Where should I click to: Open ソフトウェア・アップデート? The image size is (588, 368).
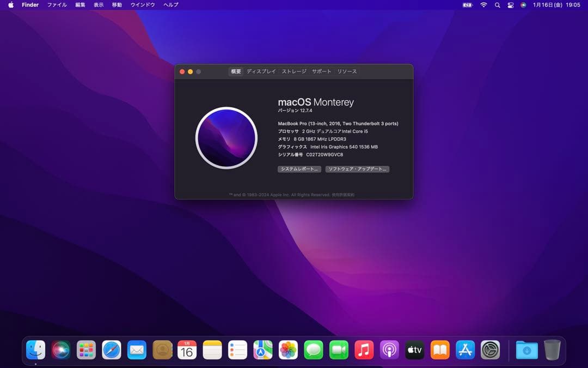point(358,169)
